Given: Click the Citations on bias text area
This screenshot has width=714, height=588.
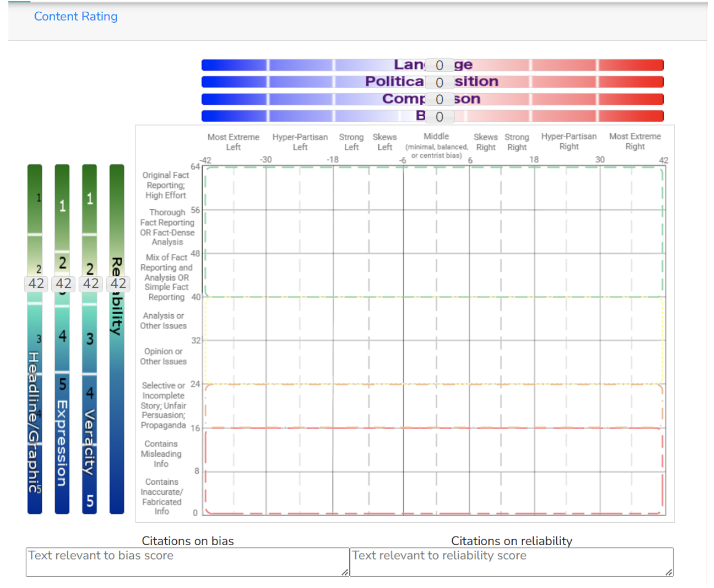Looking at the screenshot, I should point(187,561).
